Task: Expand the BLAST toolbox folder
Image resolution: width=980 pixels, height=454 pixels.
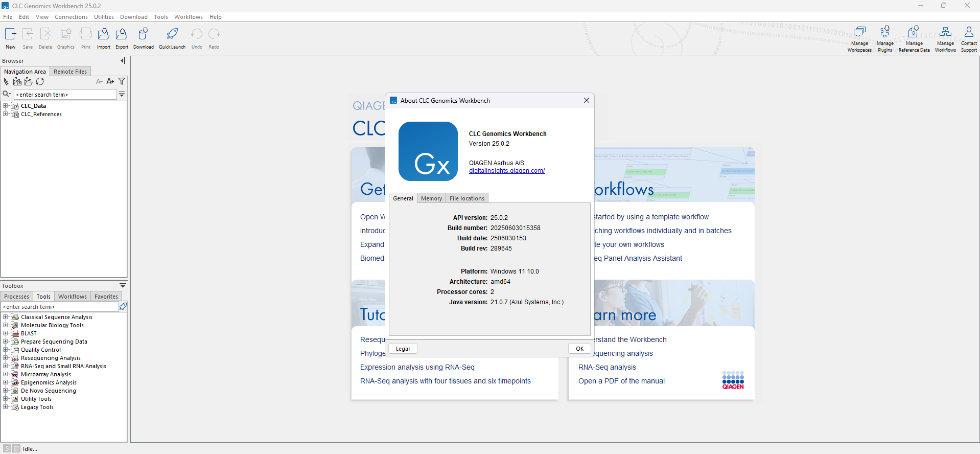Action: click(x=6, y=333)
